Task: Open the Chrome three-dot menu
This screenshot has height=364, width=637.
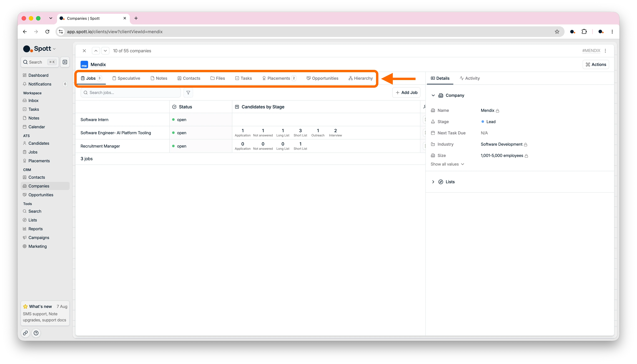Action: [x=612, y=32]
